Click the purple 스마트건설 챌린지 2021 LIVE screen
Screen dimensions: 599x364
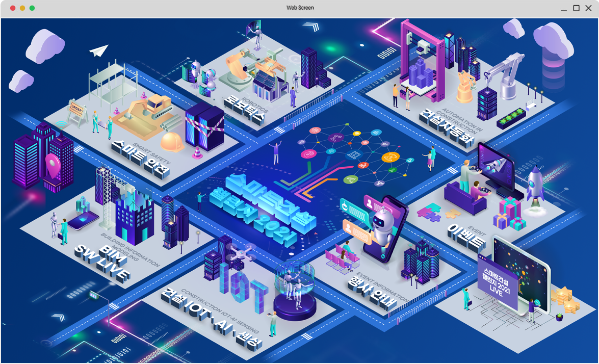pos(497,282)
